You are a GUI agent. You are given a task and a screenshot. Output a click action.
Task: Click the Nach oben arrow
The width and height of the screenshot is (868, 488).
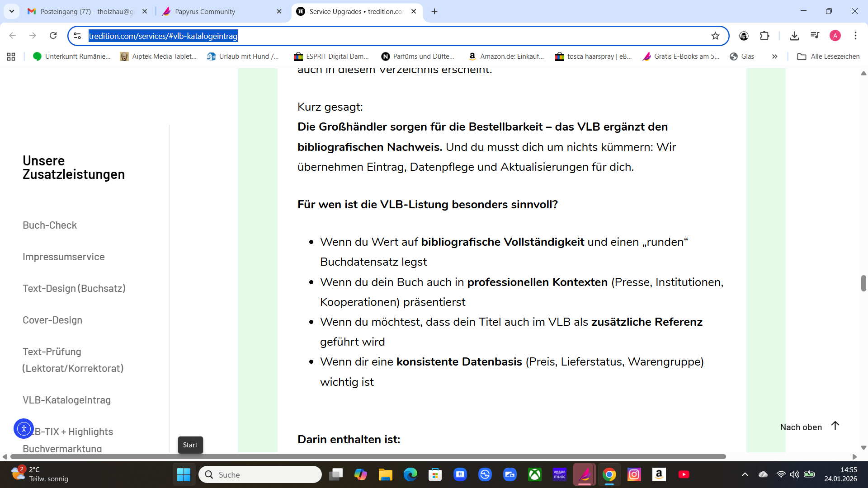[835, 426]
